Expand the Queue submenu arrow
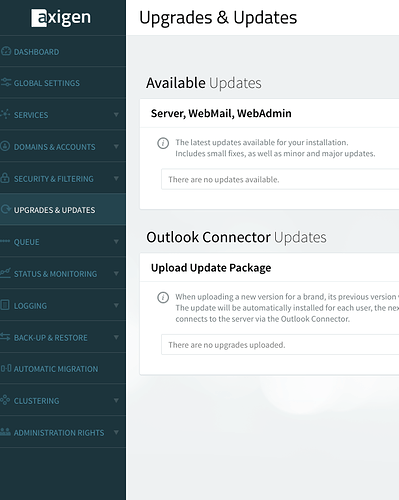This screenshot has width=399, height=500. pos(116,242)
